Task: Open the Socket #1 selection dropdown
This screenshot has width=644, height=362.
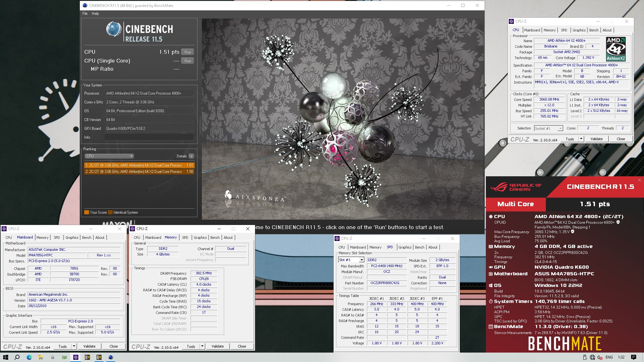Action: pyautogui.click(x=548, y=129)
